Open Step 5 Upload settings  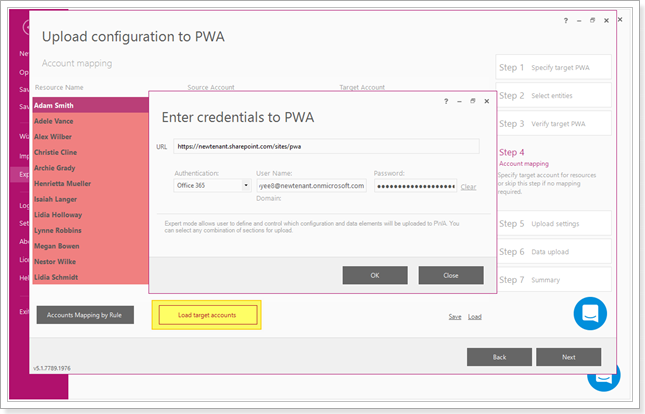(x=553, y=223)
